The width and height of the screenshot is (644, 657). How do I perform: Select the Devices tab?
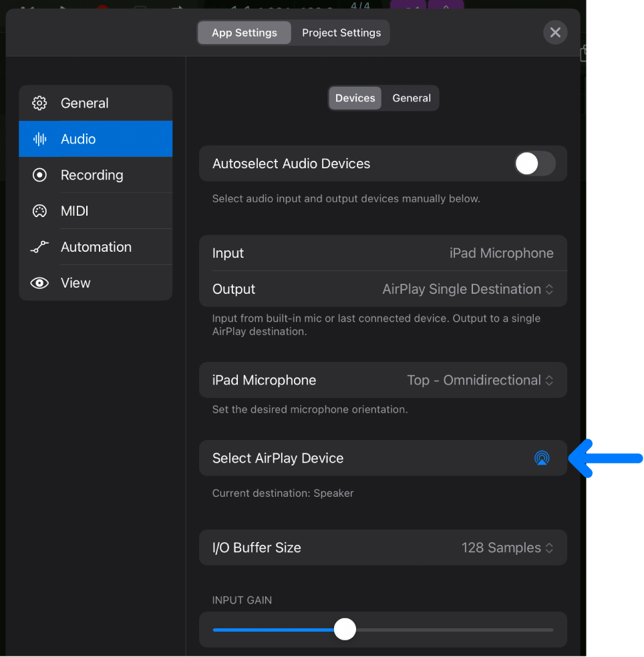point(355,97)
